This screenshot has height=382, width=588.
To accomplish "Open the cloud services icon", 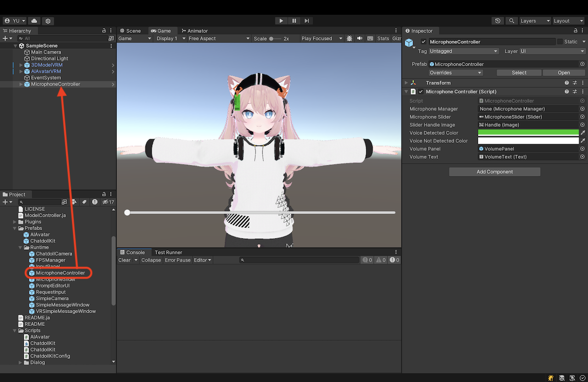I will click(34, 21).
